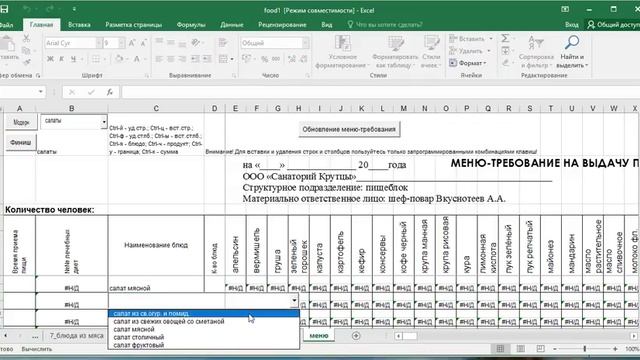Add a new sheet with plus icon
This screenshot has height=360, width=640.
[x=356, y=336]
